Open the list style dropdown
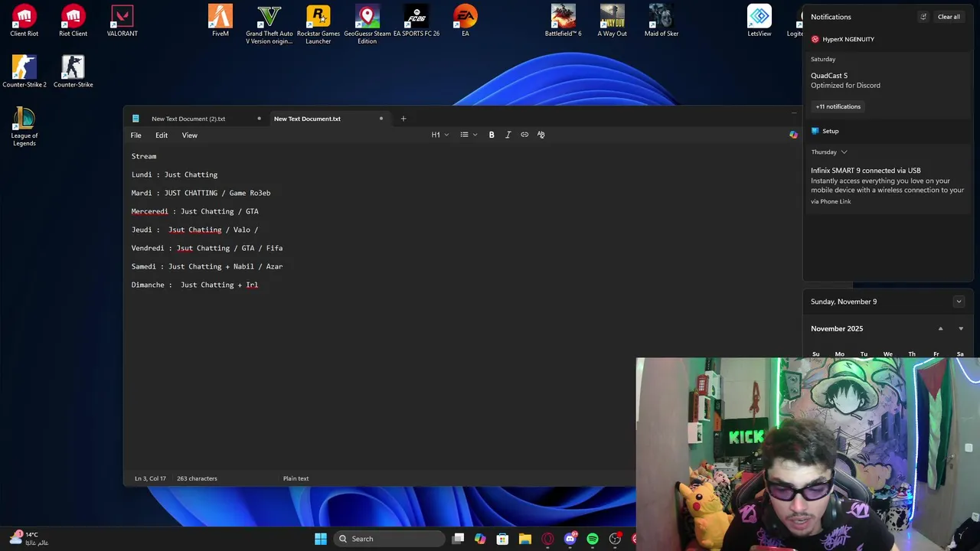Screen dimensions: 980x551 click(x=469, y=135)
